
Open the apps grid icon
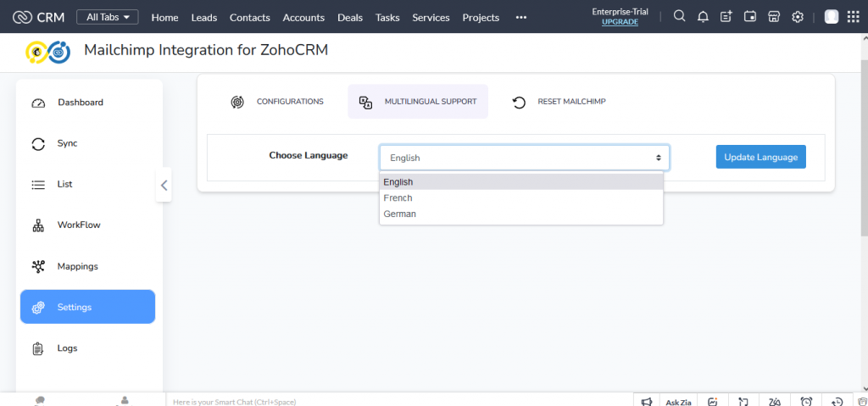click(x=853, y=17)
